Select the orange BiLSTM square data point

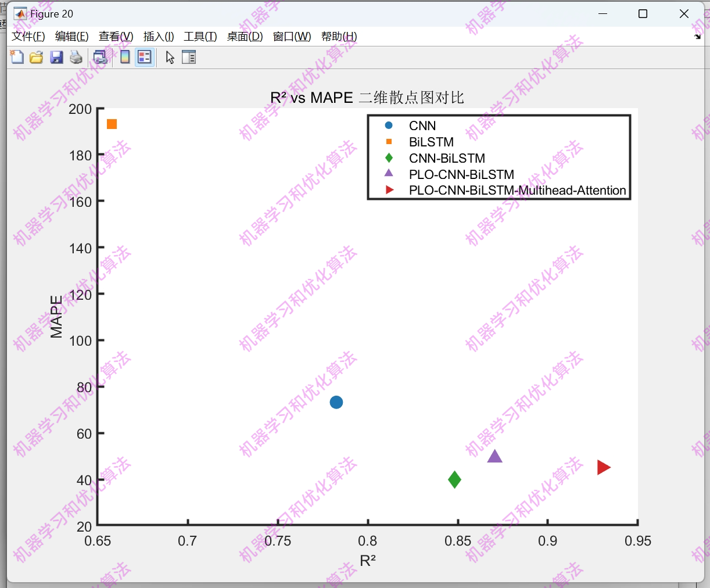112,124
